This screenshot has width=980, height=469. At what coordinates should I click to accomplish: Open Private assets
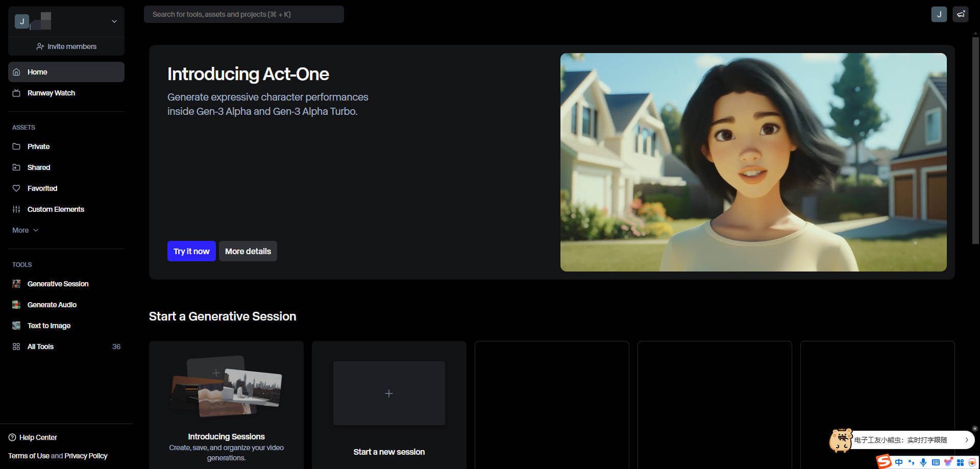click(x=66, y=146)
